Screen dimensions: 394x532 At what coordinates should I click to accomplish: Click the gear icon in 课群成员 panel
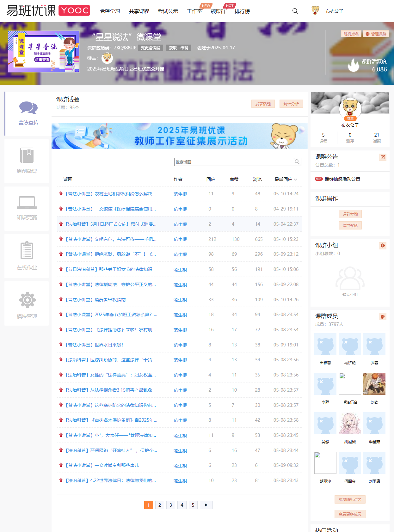click(383, 317)
